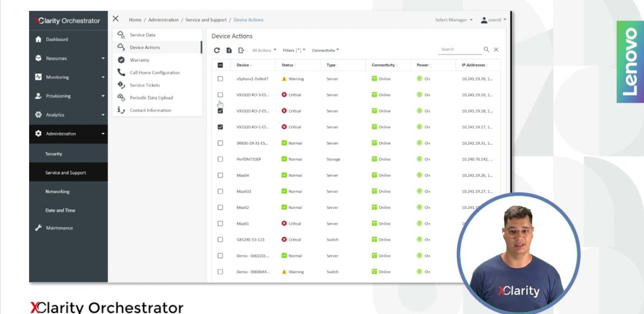Click the Monitoring pulse icon

[x=38, y=77]
